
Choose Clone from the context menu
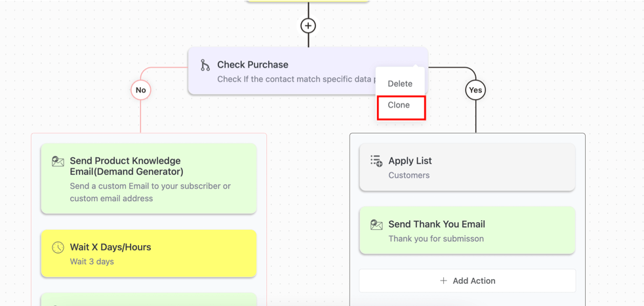(399, 105)
